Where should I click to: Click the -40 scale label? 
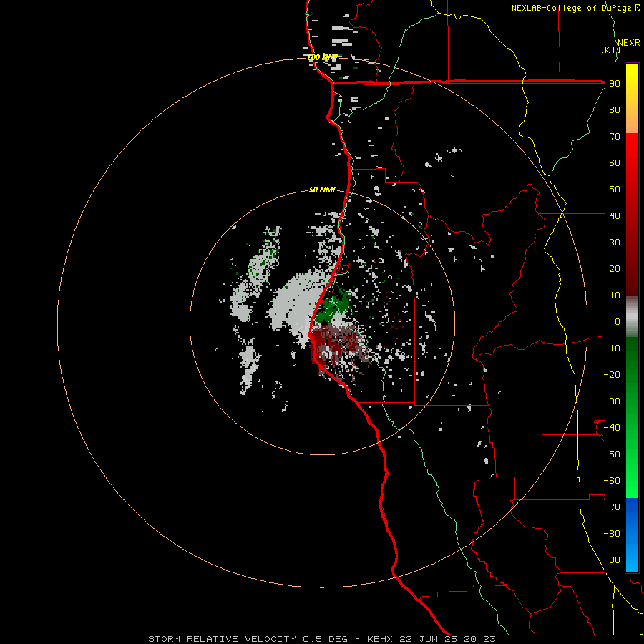point(612,428)
